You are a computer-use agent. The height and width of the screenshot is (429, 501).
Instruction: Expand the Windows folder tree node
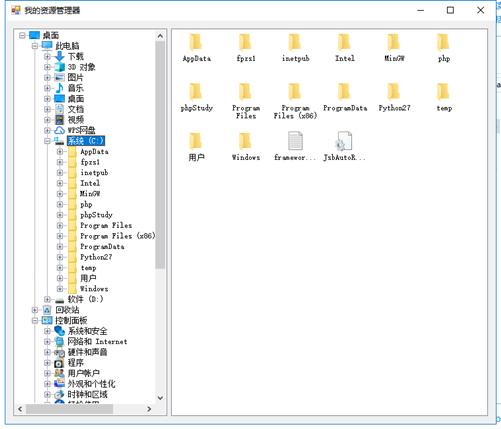[x=60, y=289]
